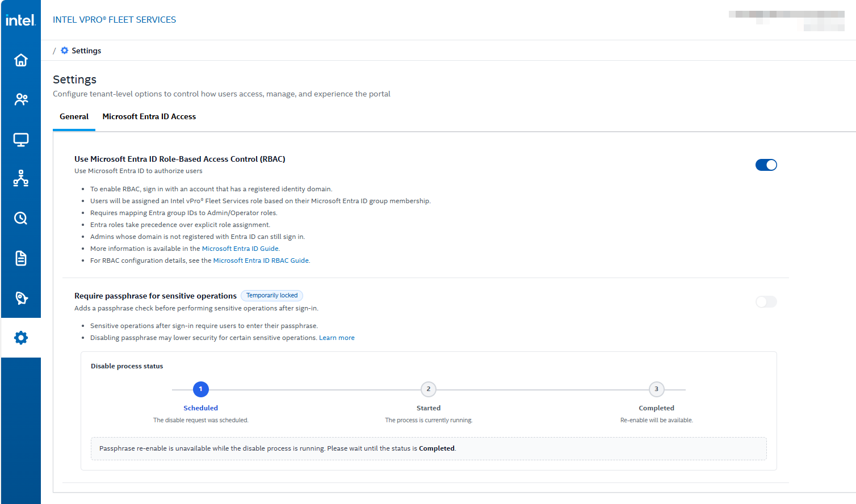Click the "Require passphrase for sensitive operations" heading
The width and height of the screenshot is (856, 504).
156,296
